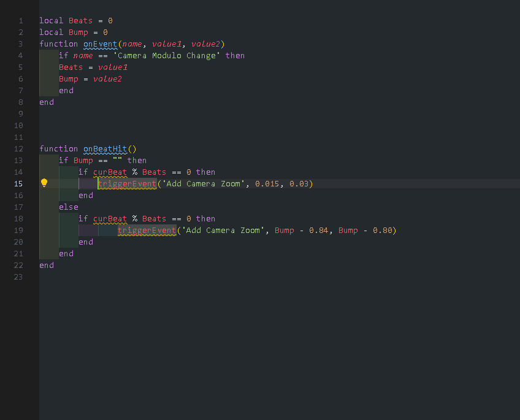This screenshot has width=520, height=420.
Task: Place the cursor on the Beats variable declaration
Action: tap(80, 20)
